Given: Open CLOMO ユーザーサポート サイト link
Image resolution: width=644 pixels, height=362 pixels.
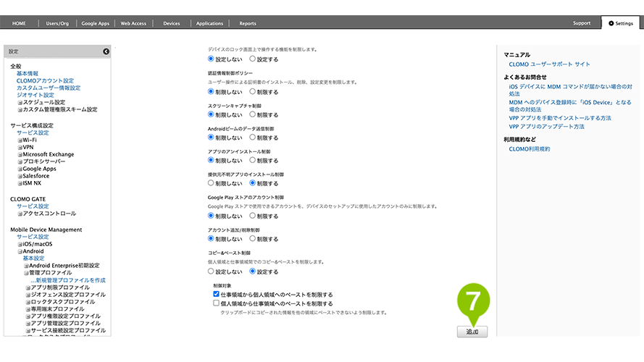Looking at the screenshot, I should [550, 64].
